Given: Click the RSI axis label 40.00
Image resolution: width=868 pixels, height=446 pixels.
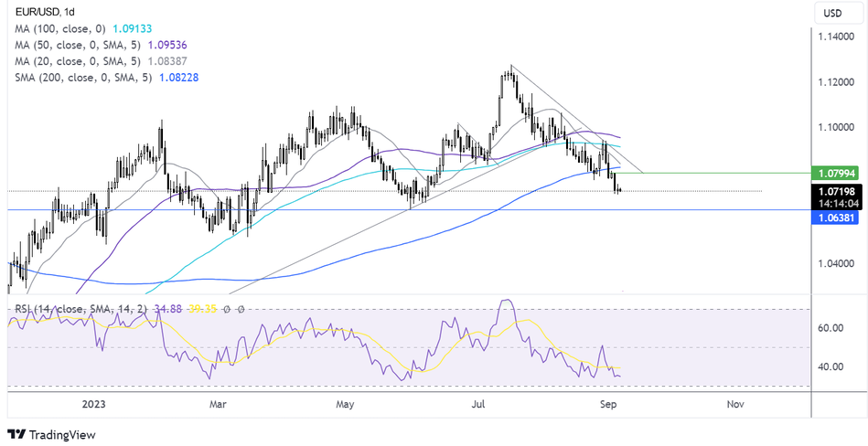Looking at the screenshot, I should pos(830,366).
